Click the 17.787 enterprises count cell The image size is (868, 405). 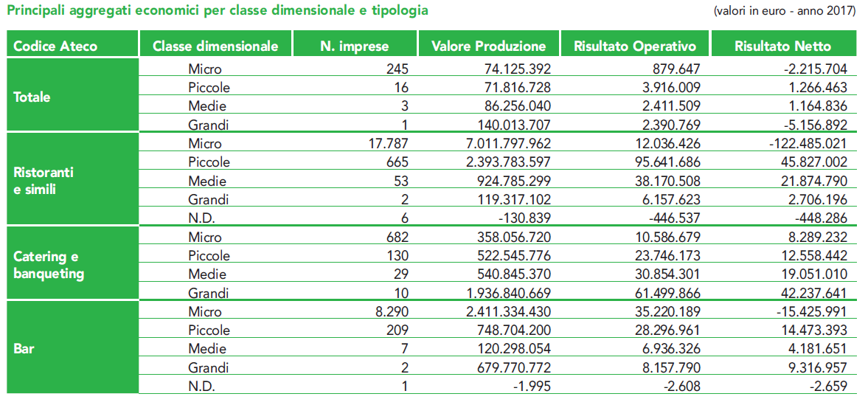point(388,144)
